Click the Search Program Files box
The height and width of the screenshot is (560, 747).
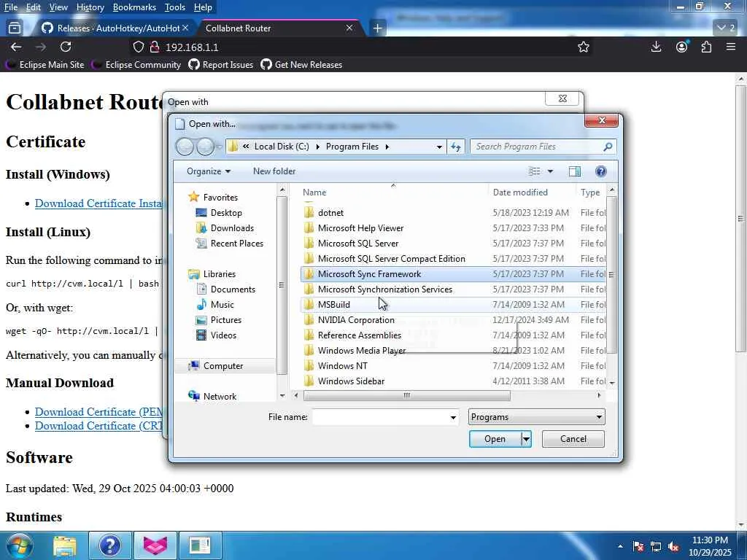(537, 147)
